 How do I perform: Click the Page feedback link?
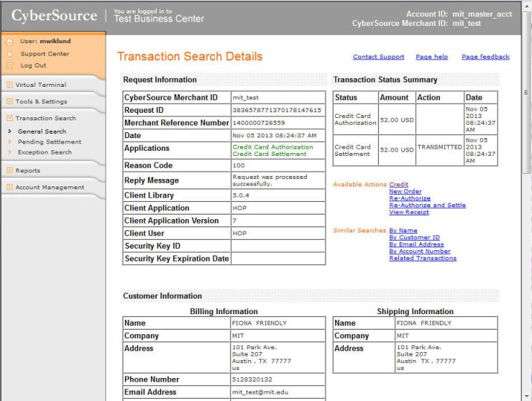point(485,57)
